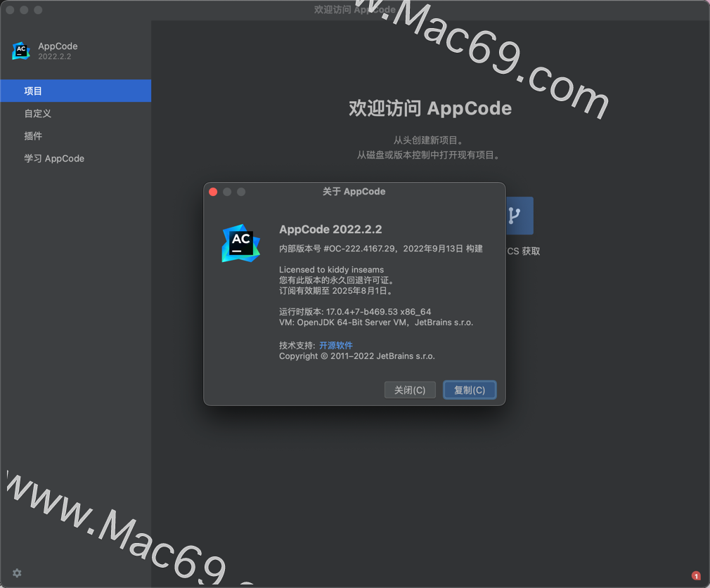Click the 欢迎访问 AppCode welcome heading

pos(430,109)
